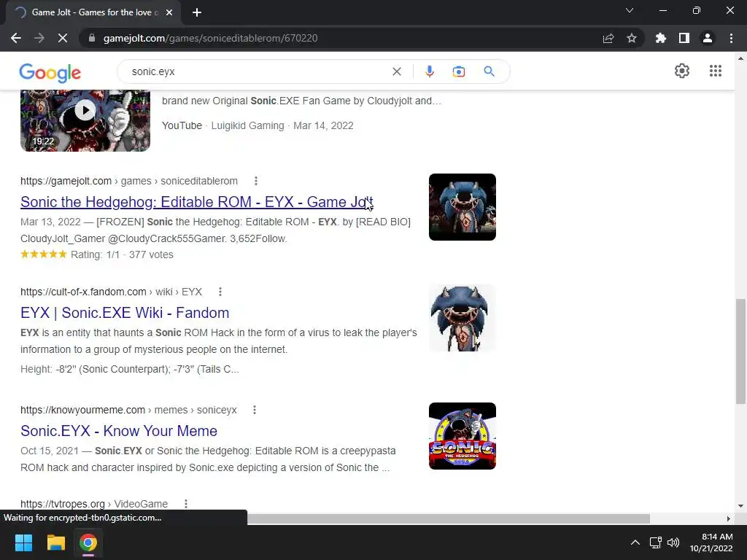Open the Know Your Meme result thumbnail
The width and height of the screenshot is (747, 560).
462,436
